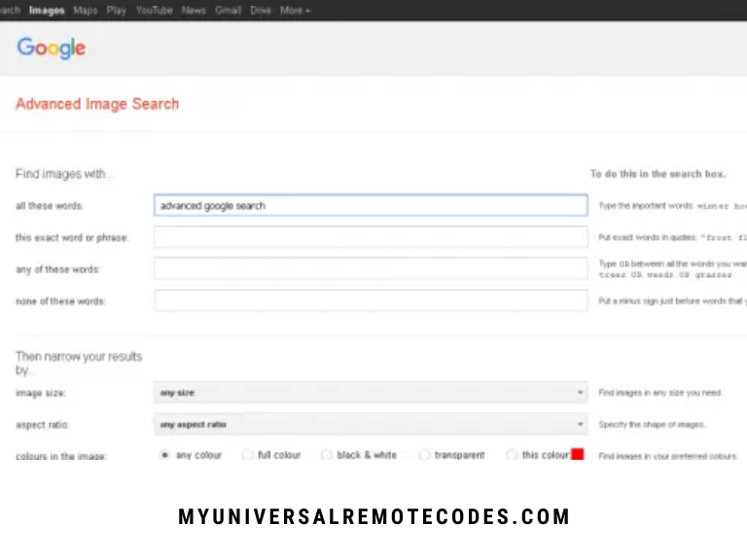The height and width of the screenshot is (560, 747).
Task: Click the 'Find images with...' text
Action: click(64, 174)
